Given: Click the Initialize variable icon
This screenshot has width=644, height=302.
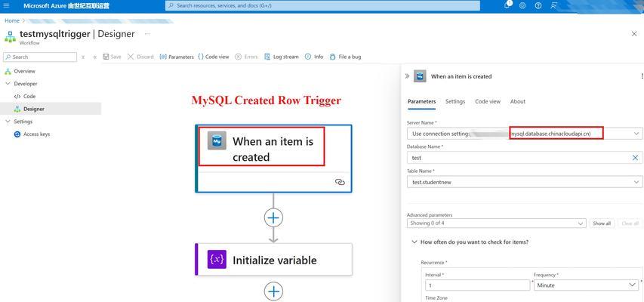Looking at the screenshot, I should click(217, 259).
